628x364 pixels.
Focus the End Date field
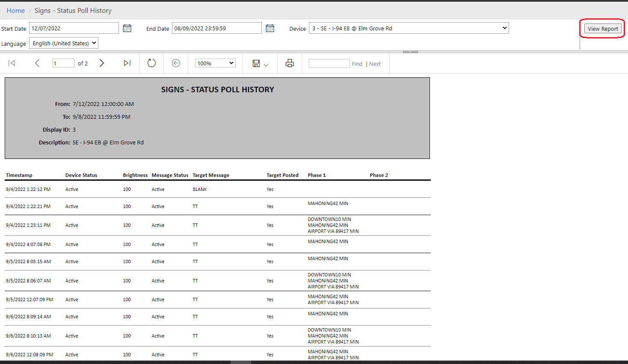(217, 28)
